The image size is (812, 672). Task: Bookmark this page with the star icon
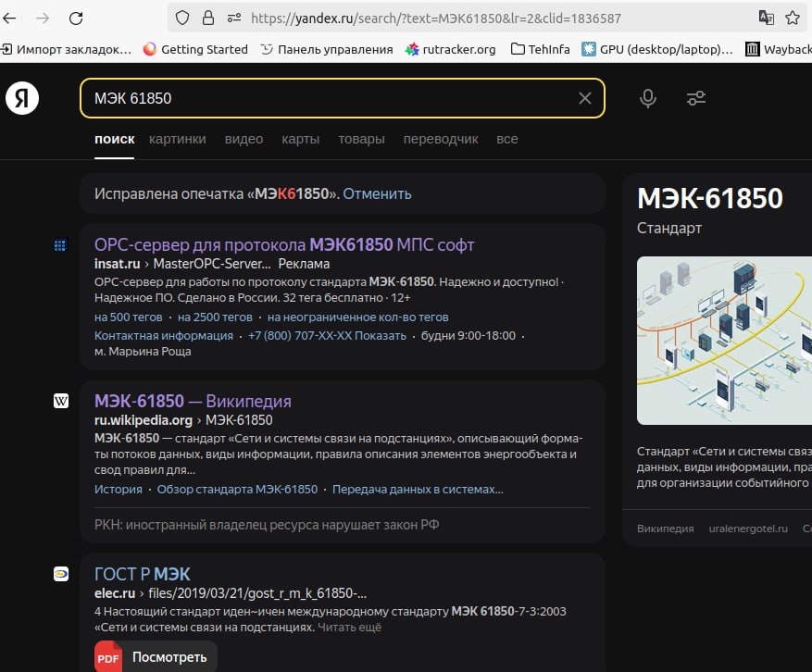(793, 19)
